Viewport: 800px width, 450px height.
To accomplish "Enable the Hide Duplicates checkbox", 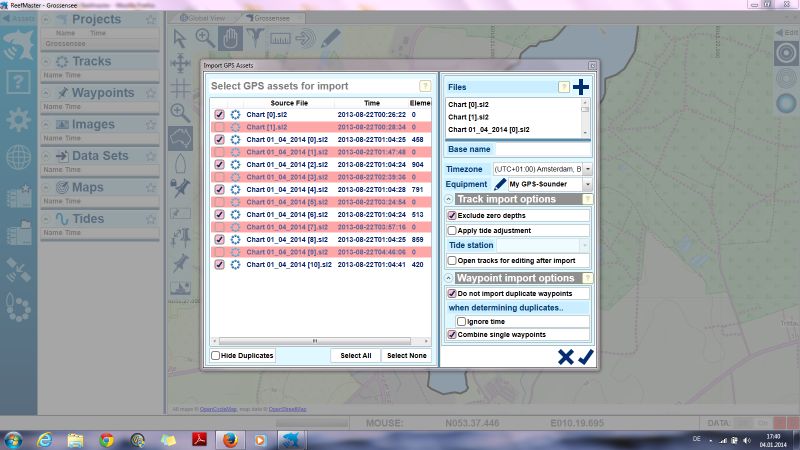I will pos(216,356).
